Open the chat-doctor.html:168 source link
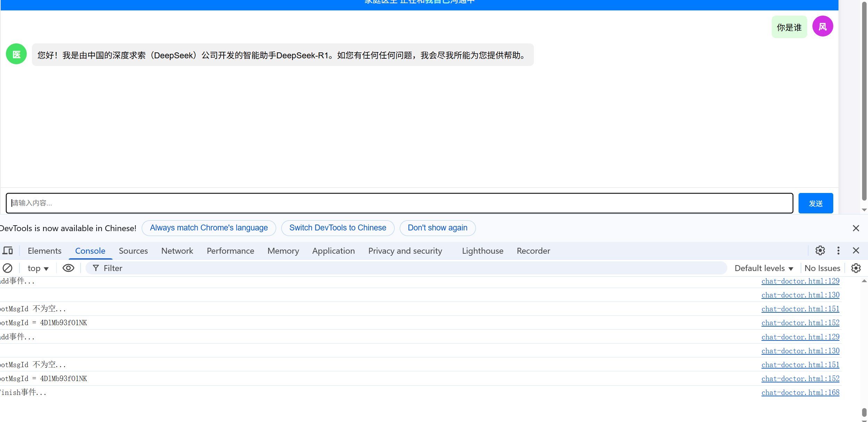Image resolution: width=868 pixels, height=422 pixels. (800, 393)
